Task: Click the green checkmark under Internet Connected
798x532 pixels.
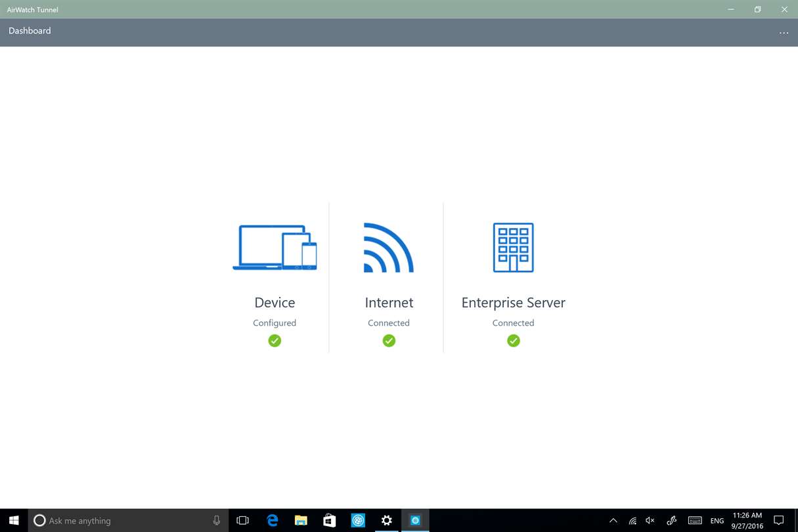Action: click(x=389, y=340)
